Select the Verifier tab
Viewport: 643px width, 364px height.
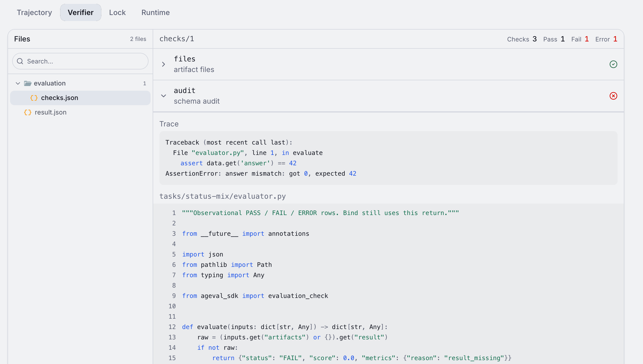[x=81, y=12]
